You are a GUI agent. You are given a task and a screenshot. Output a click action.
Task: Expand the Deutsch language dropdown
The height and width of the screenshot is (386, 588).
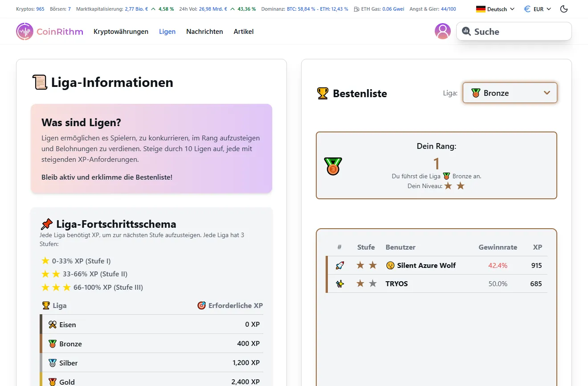point(495,8)
